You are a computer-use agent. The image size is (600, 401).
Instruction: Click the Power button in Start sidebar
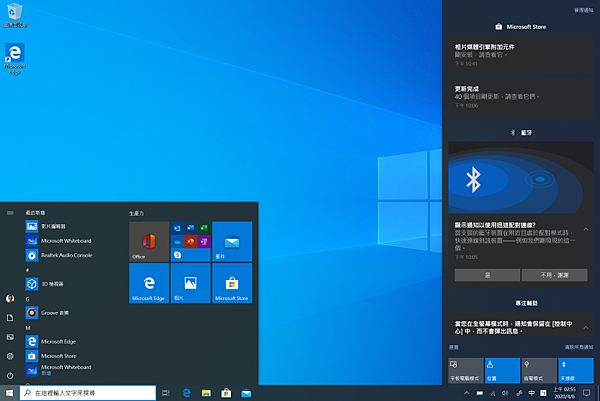click(x=10, y=375)
